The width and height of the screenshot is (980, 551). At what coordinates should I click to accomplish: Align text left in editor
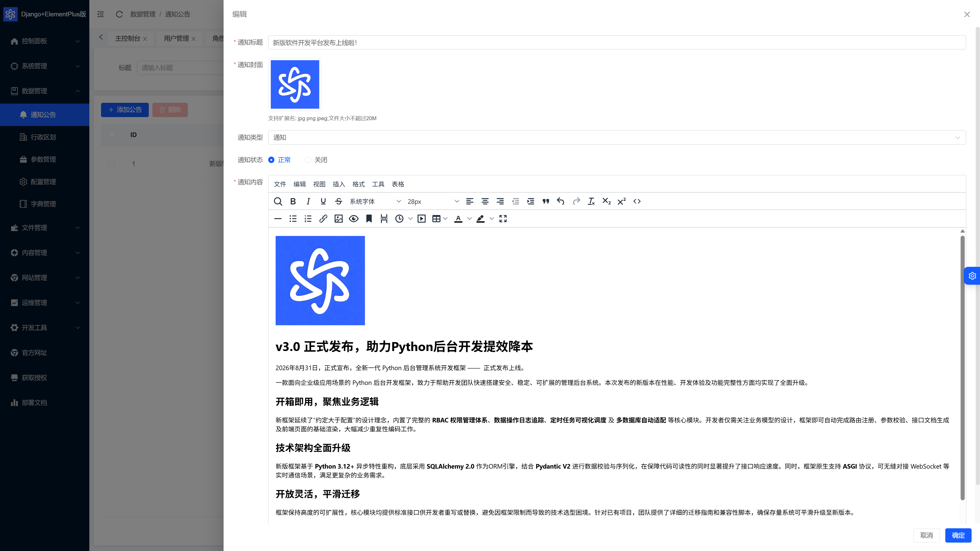[470, 202]
